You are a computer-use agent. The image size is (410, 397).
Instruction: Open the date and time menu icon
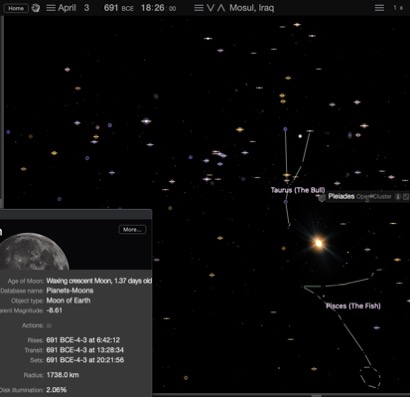click(x=51, y=8)
